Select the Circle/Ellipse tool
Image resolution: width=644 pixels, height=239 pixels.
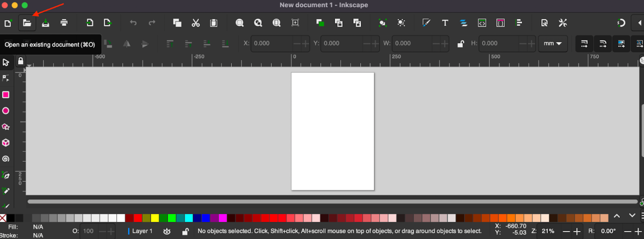click(6, 111)
